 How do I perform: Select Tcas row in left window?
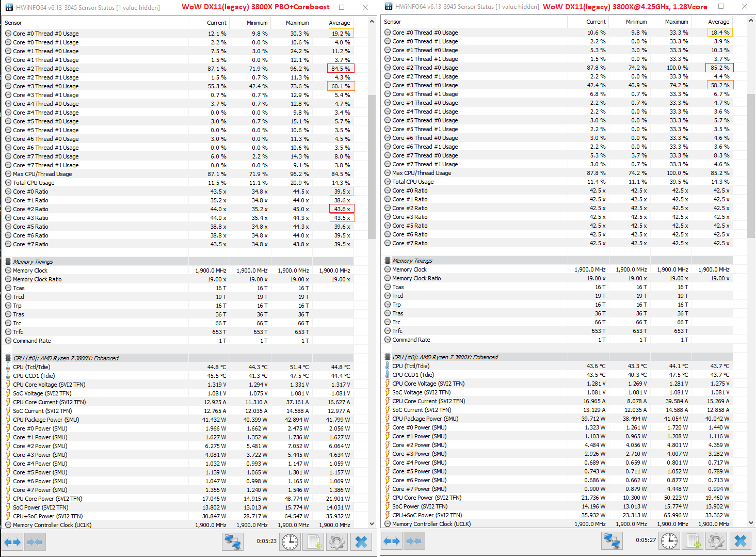(x=178, y=288)
